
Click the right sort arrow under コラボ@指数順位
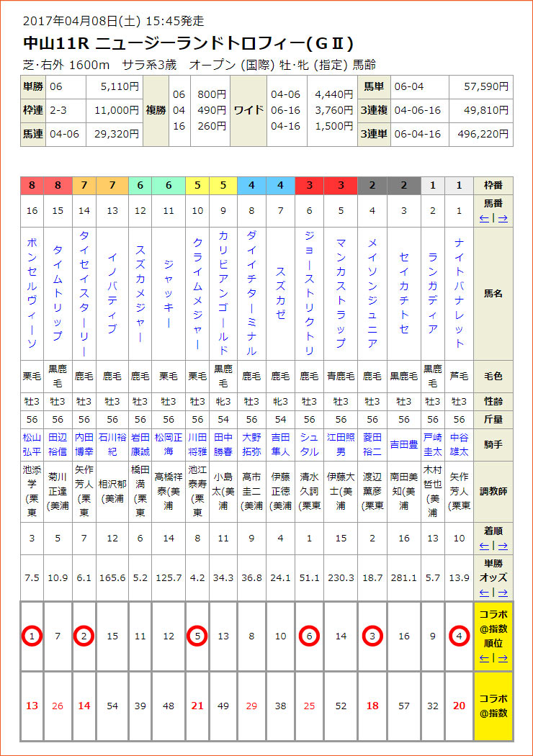pyautogui.click(x=503, y=658)
